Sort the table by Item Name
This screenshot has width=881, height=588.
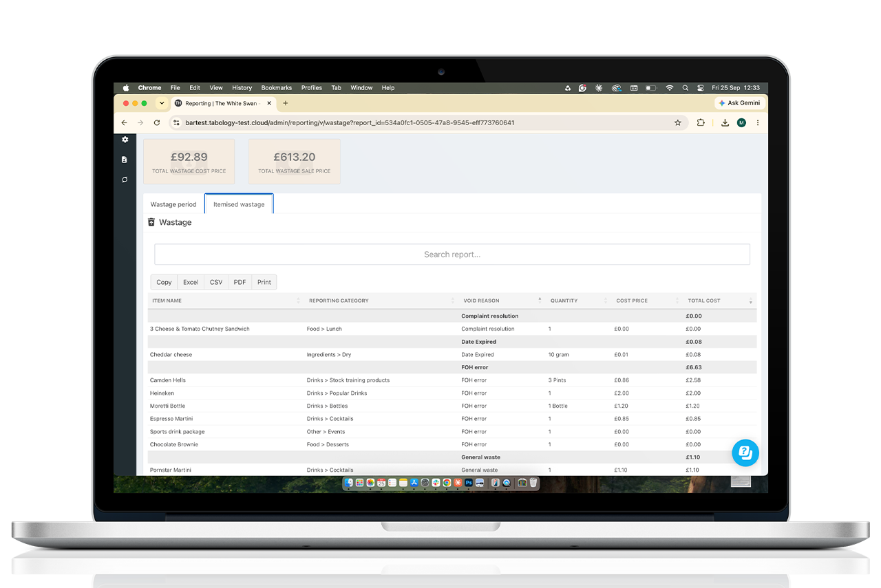click(225, 301)
